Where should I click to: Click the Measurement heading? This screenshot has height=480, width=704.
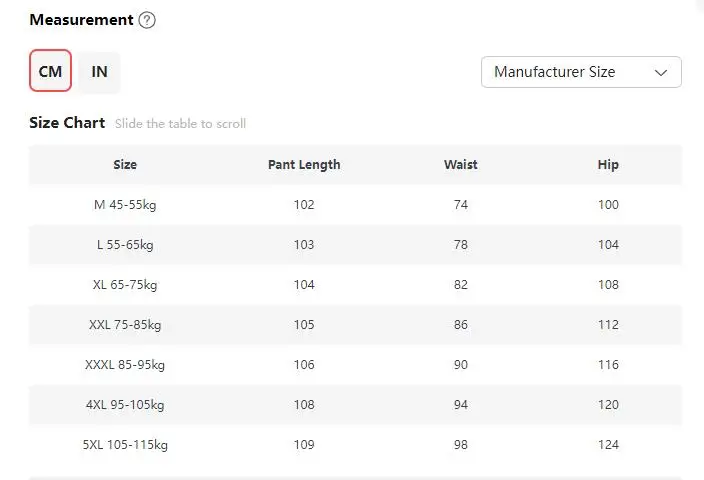81,20
